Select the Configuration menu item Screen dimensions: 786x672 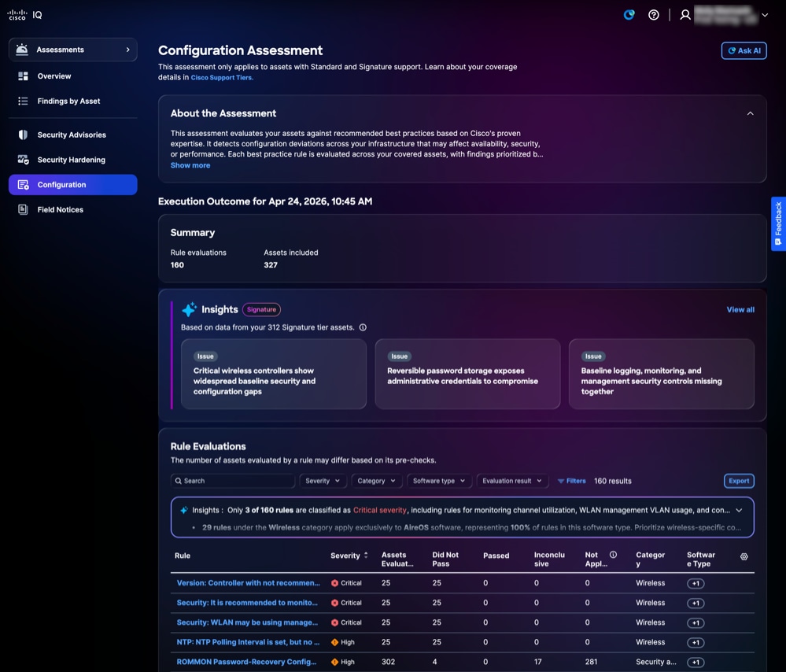pyautogui.click(x=72, y=185)
